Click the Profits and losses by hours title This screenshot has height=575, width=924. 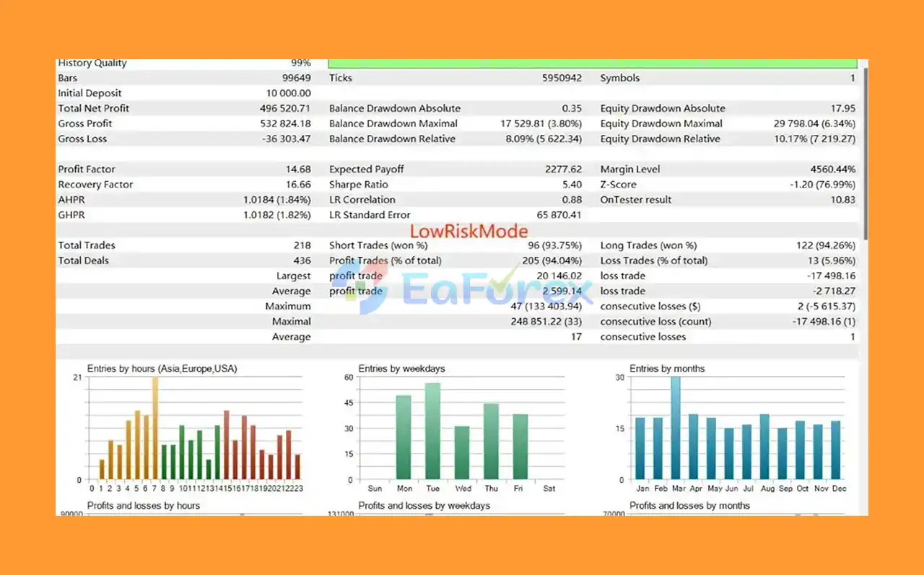[144, 506]
